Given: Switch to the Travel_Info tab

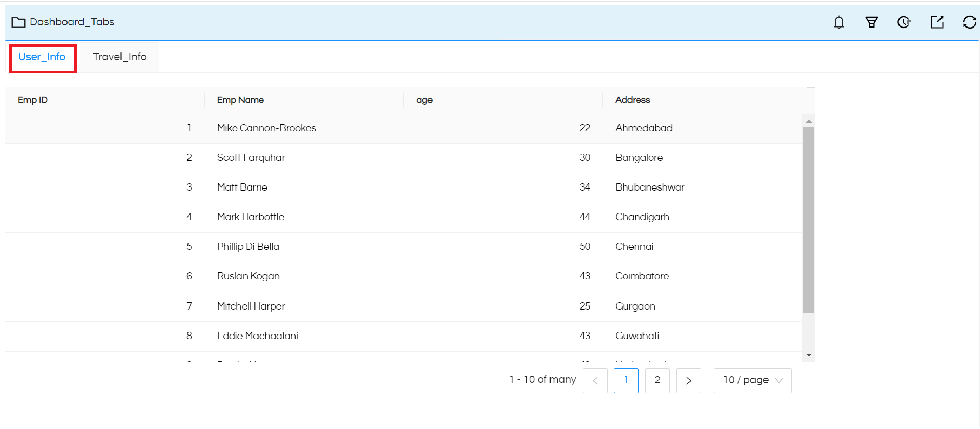Looking at the screenshot, I should tap(120, 57).
